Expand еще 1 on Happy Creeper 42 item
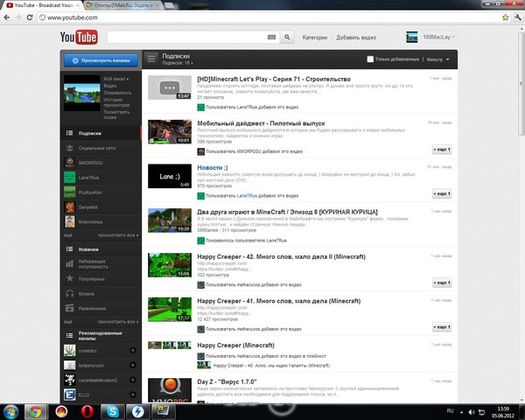The image size is (525, 420). point(442,283)
